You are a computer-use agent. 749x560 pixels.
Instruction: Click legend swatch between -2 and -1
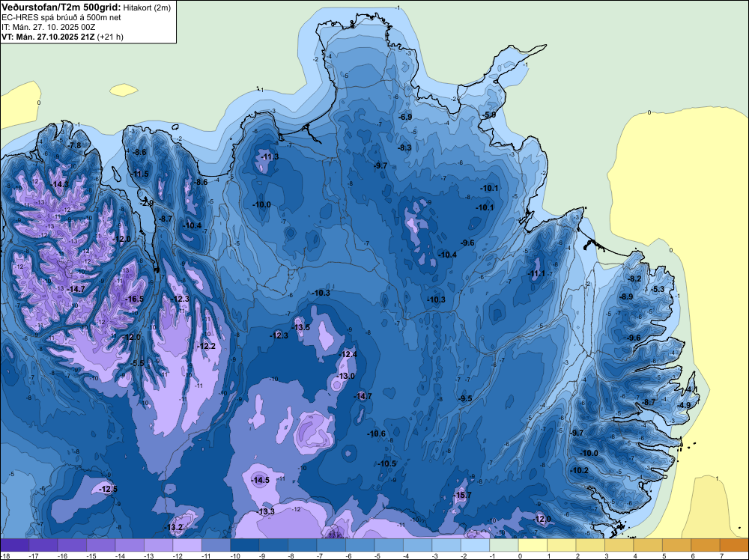pos(476,545)
